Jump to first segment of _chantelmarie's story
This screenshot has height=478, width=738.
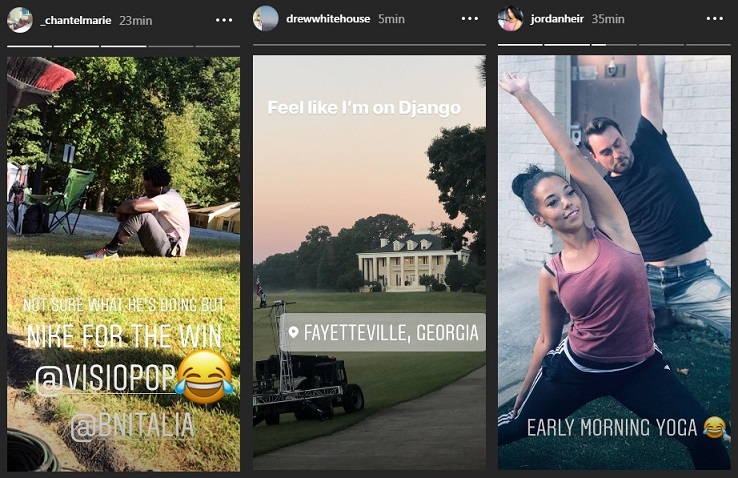coord(29,46)
